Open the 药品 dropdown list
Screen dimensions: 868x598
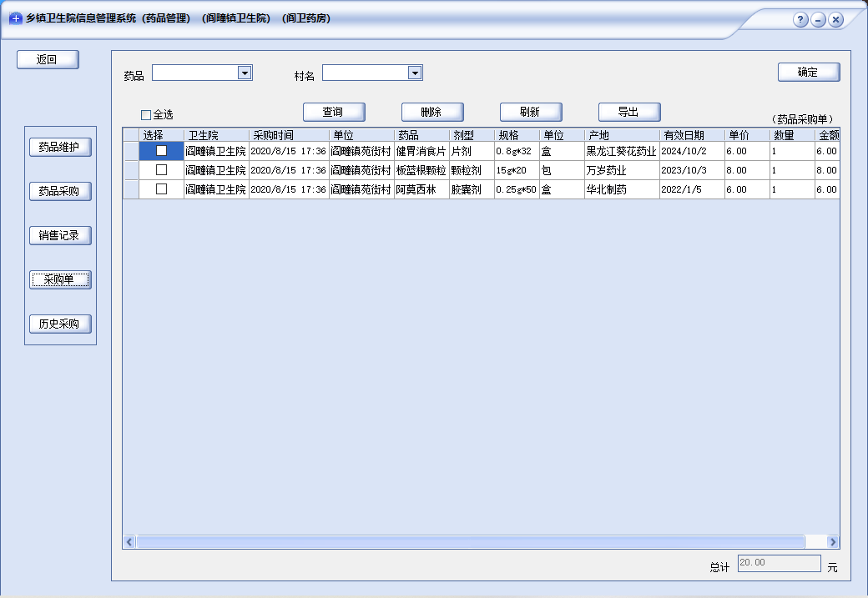tap(245, 73)
